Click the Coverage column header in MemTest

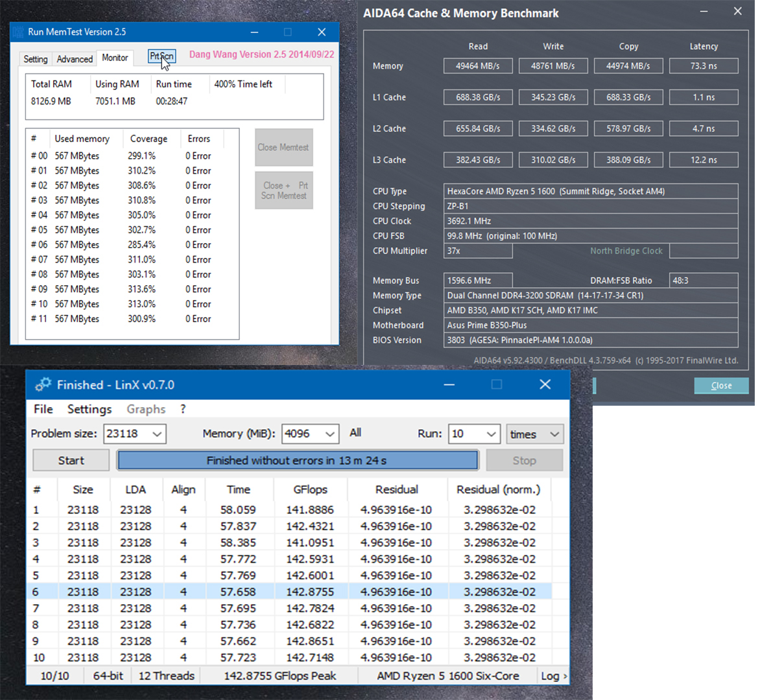(x=148, y=139)
